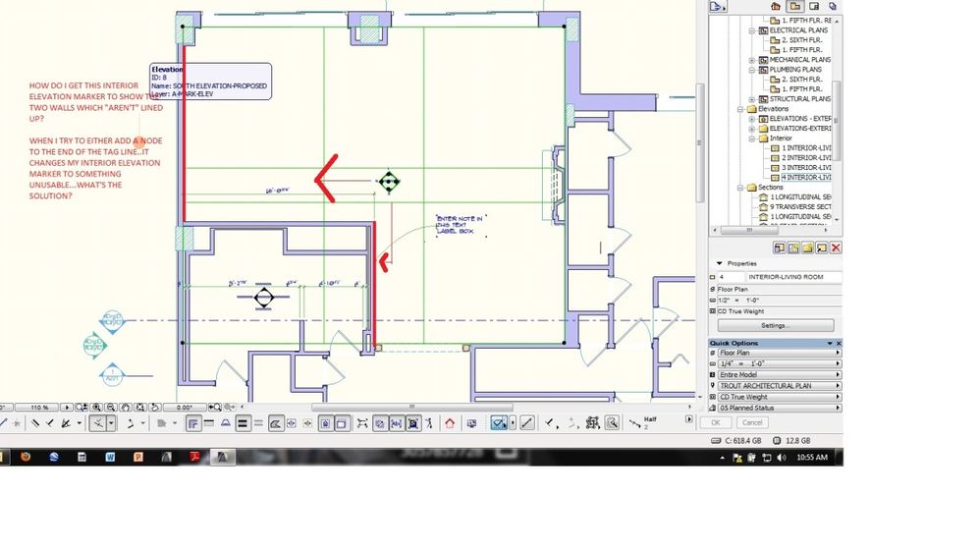Click the horizontal scrollbar below the drawing

pyautogui.click(x=411, y=407)
